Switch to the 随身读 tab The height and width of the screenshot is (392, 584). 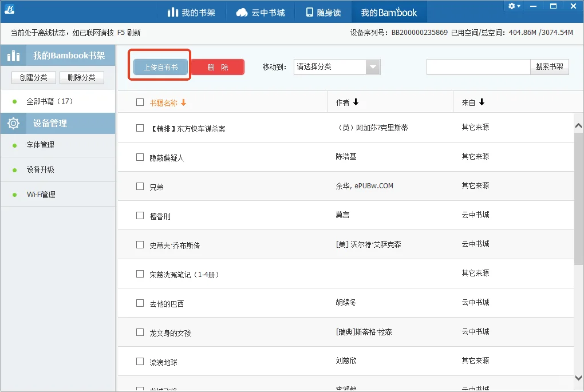coord(323,12)
